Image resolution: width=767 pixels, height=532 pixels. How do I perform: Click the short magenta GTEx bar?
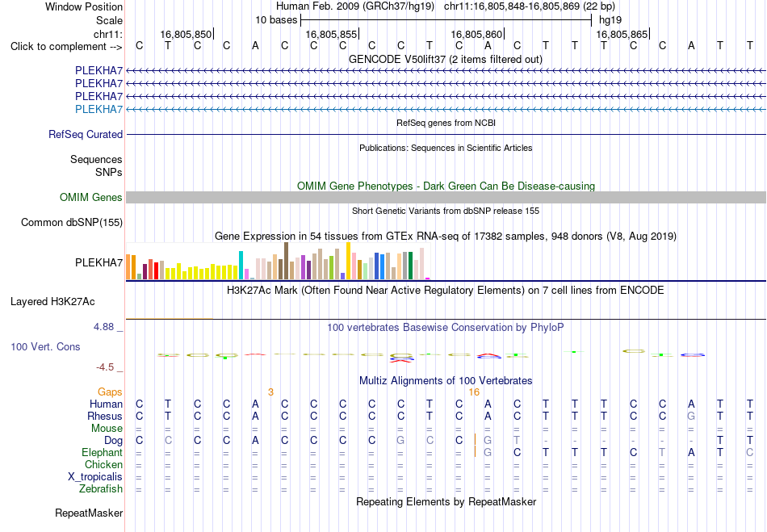(428, 279)
